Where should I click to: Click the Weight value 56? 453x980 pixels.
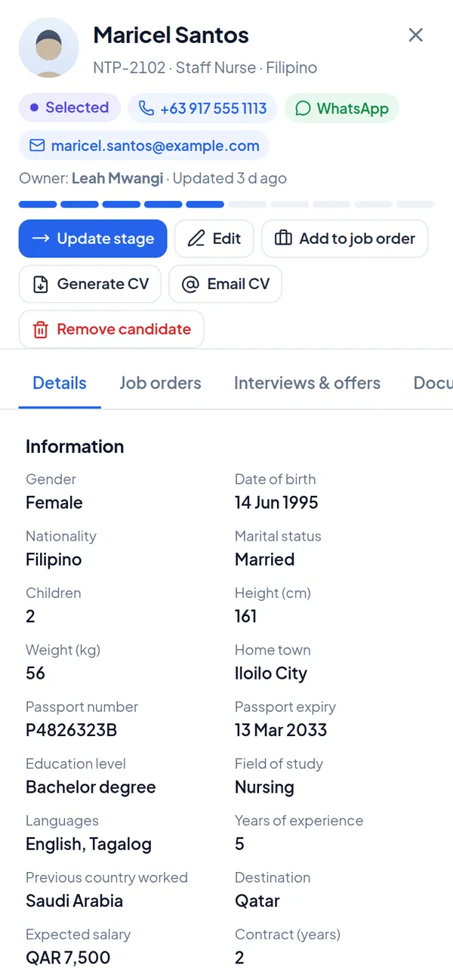click(35, 673)
